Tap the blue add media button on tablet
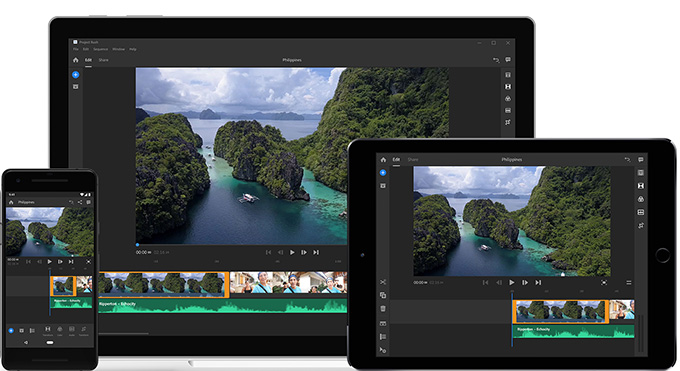This screenshot has height=371, width=680. coord(383,173)
